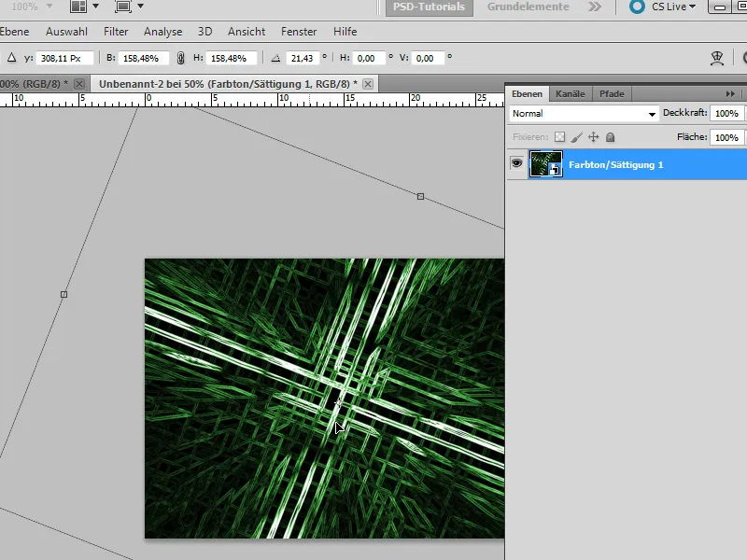Select the Farbton/Sättigung 1 layer name
Image resolution: width=747 pixels, height=560 pixels.
[x=615, y=165]
